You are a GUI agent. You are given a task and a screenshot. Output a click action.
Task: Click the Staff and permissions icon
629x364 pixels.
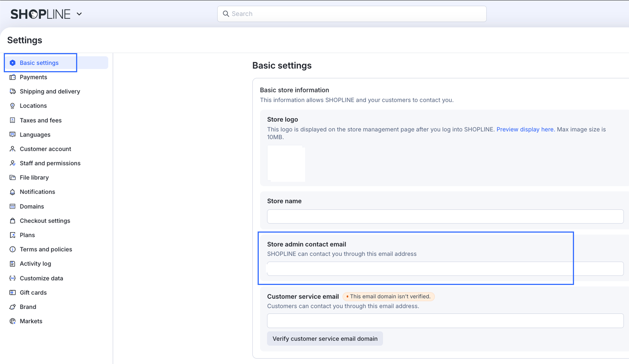(x=12, y=163)
